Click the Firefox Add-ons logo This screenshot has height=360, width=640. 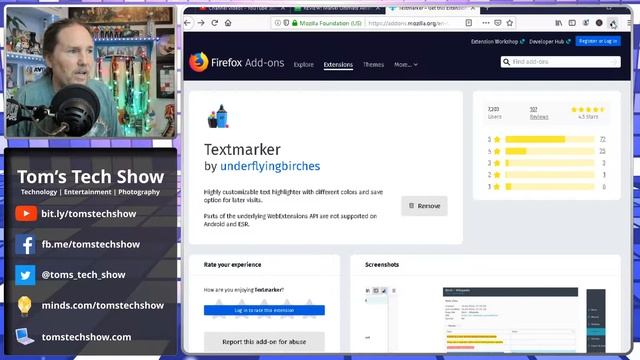pyautogui.click(x=237, y=62)
